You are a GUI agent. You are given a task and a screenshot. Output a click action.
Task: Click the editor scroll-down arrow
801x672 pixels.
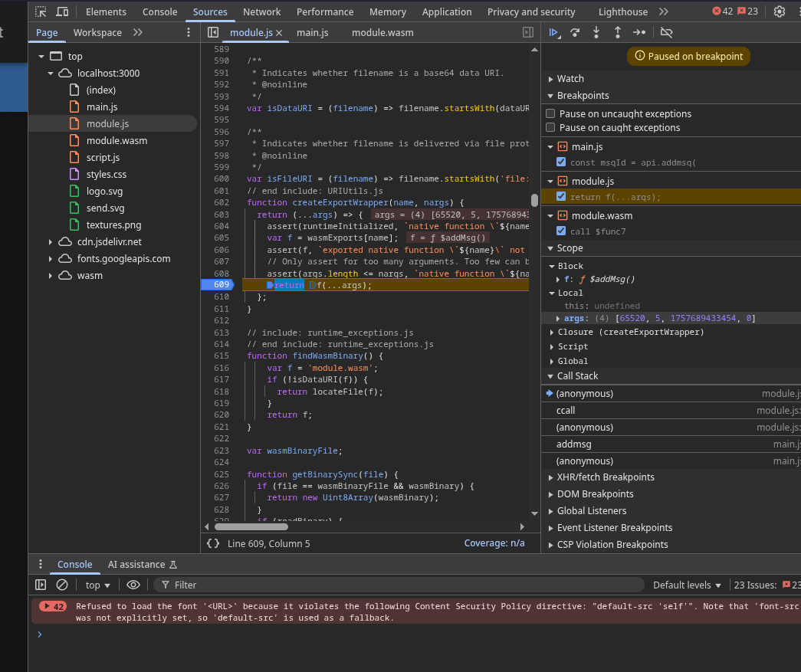click(533, 513)
